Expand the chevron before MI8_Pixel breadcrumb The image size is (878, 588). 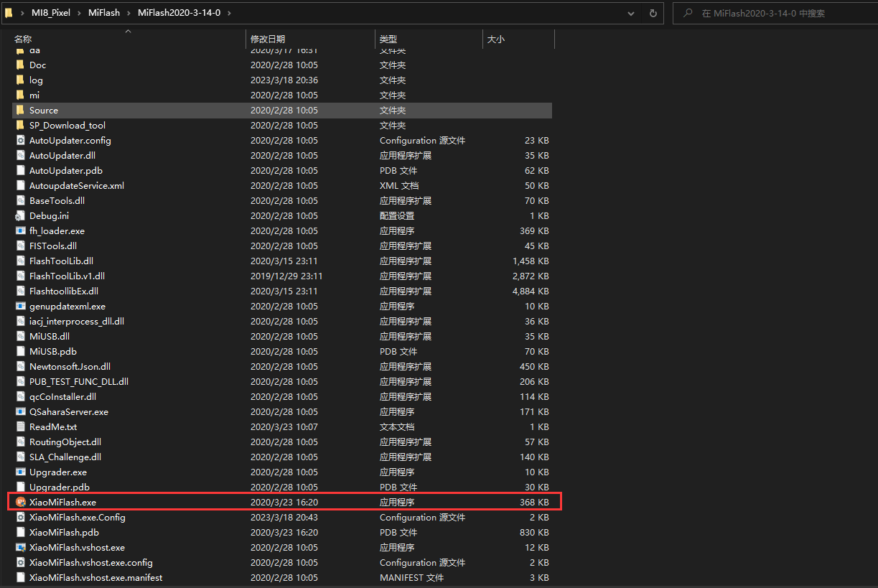[23, 13]
